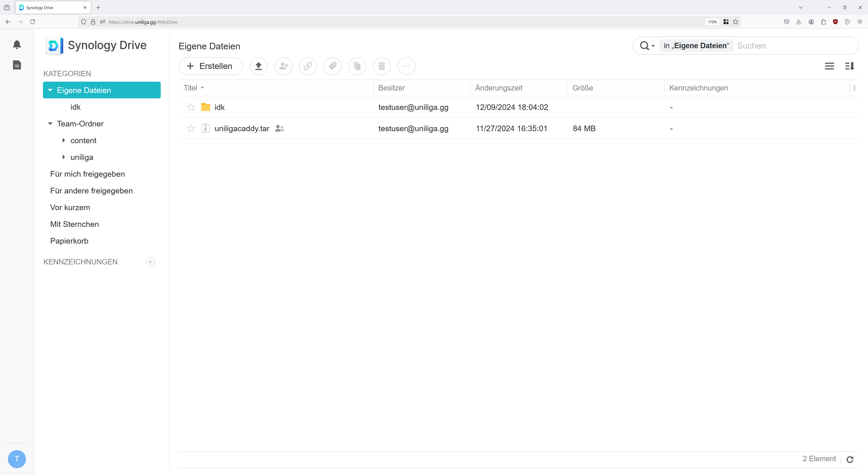
Task: Expand the content team folder
Action: 63,140
